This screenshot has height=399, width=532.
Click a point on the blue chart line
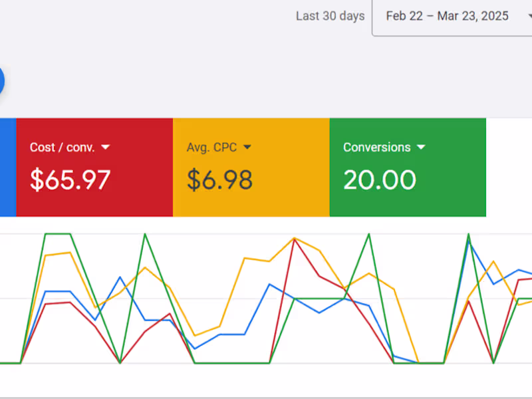coord(269,285)
